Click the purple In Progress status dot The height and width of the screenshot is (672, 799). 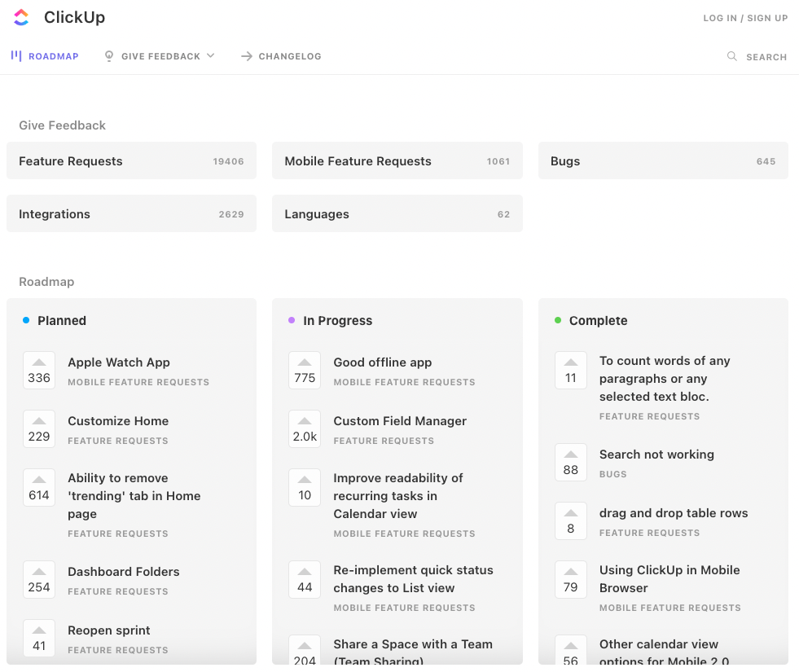tap(292, 320)
